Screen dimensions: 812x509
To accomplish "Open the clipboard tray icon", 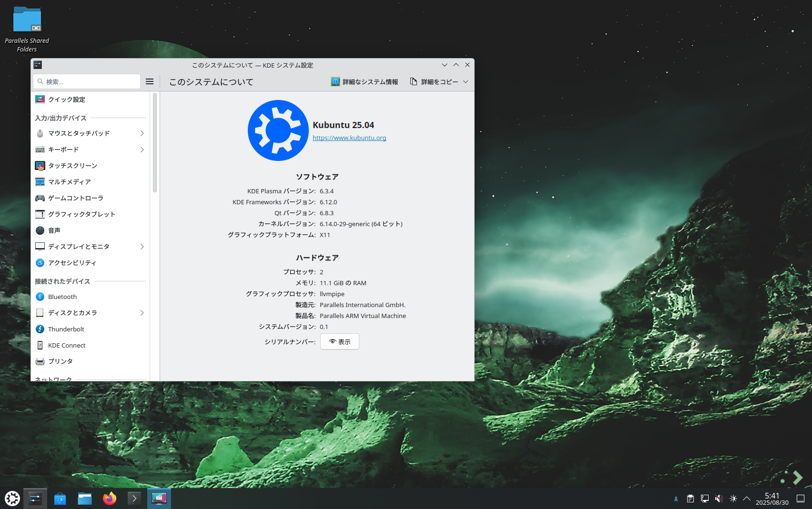I will [690, 499].
